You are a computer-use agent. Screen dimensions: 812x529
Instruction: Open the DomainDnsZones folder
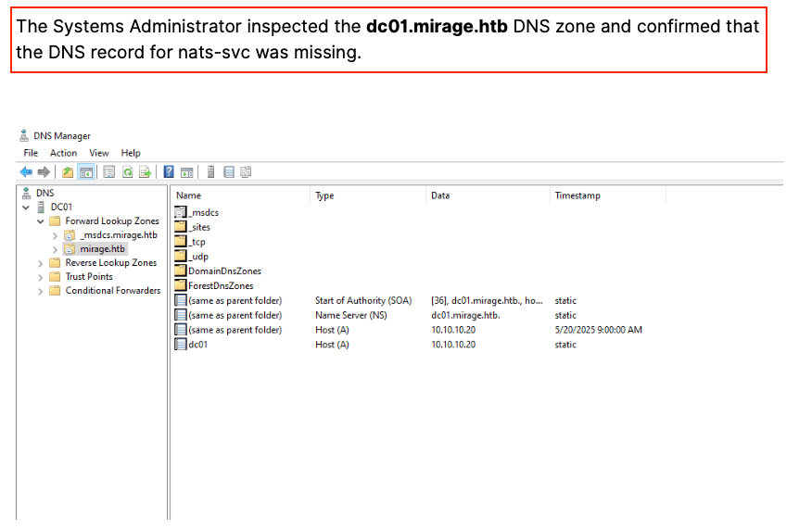(x=224, y=271)
